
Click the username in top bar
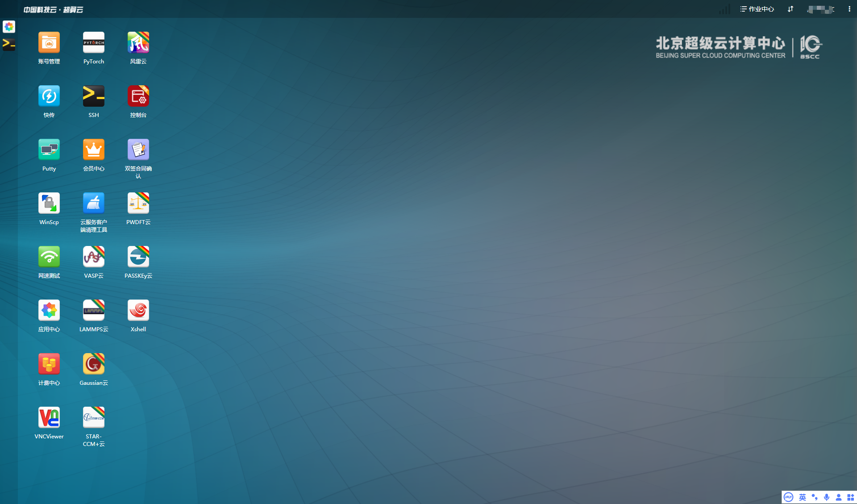tap(820, 9)
